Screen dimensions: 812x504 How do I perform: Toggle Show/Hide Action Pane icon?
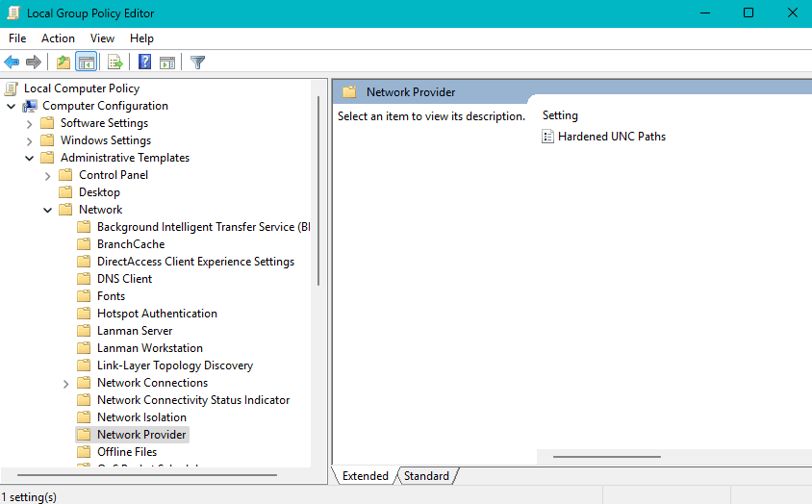click(x=167, y=63)
